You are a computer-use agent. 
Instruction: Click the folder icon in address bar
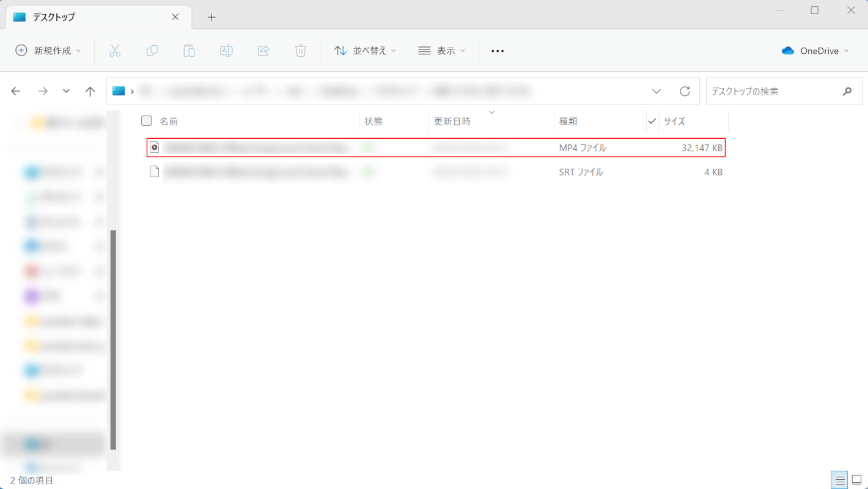click(119, 91)
